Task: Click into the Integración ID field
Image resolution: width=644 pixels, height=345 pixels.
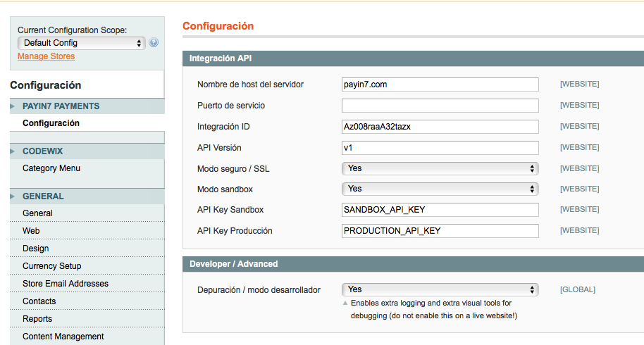Action: click(440, 127)
